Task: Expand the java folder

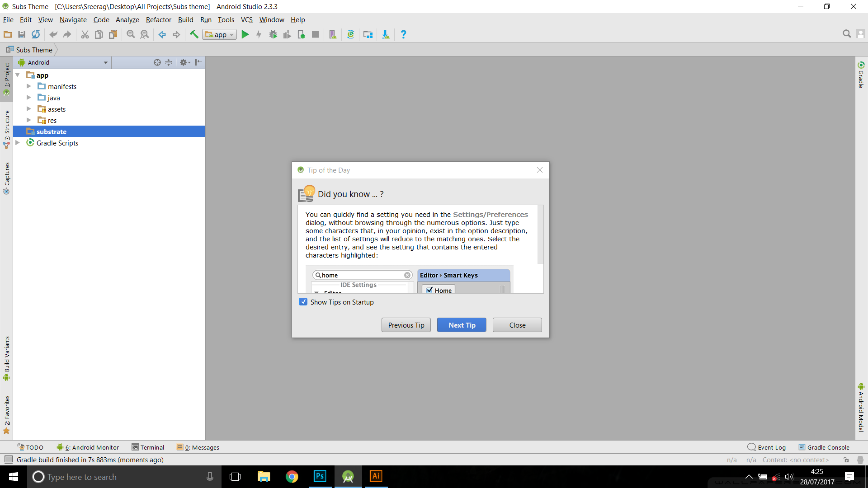Action: click(29, 97)
